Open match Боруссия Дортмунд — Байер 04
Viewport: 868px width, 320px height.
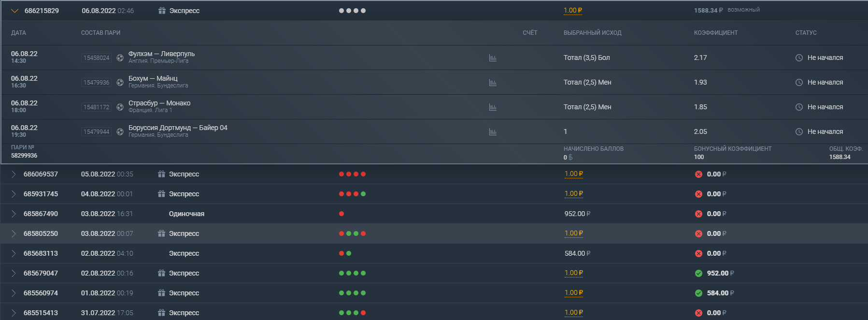178,128
